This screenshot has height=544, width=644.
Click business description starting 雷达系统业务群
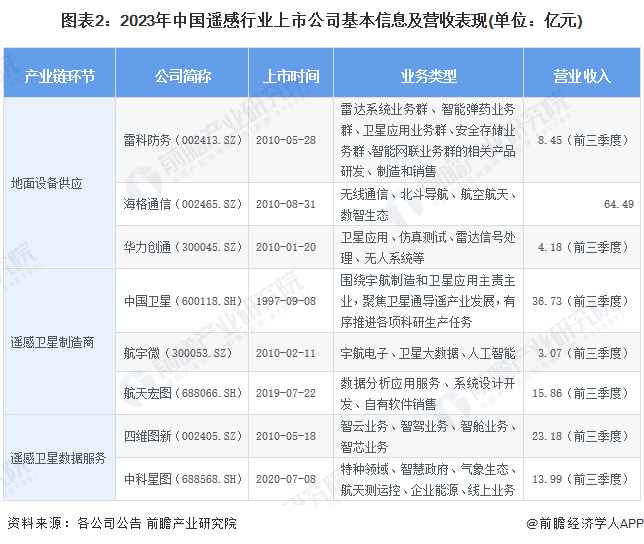coord(428,140)
